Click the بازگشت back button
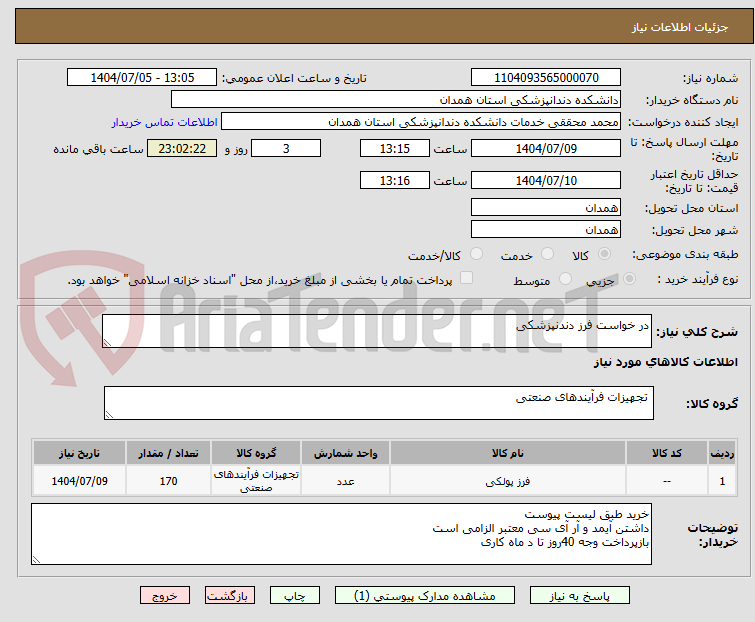755x622 pixels. point(230,596)
